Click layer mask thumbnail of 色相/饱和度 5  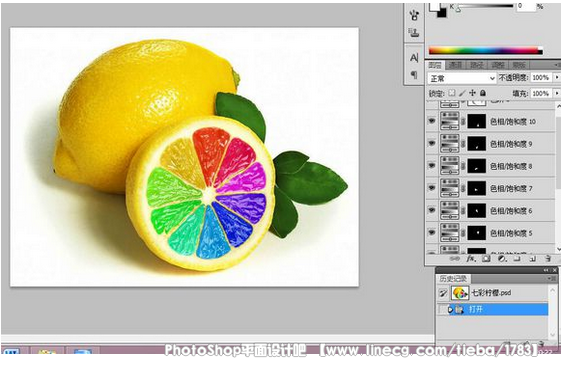(x=477, y=233)
